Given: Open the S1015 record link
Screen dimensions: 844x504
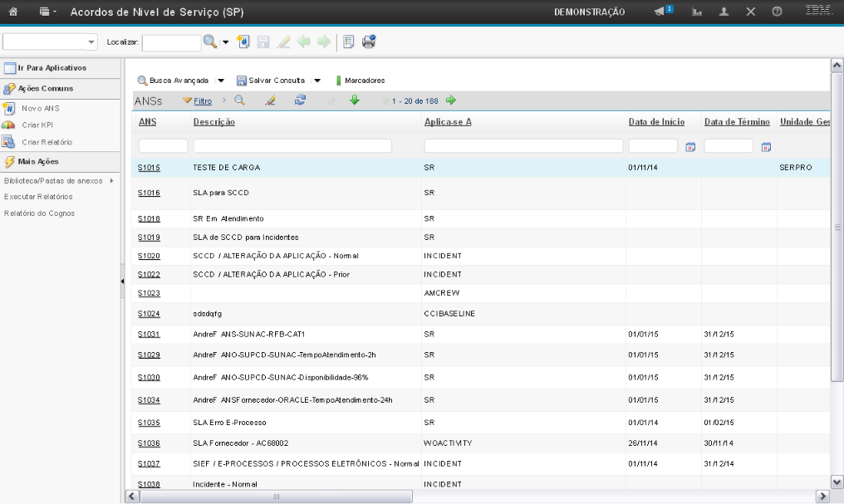Looking at the screenshot, I should pos(149,168).
